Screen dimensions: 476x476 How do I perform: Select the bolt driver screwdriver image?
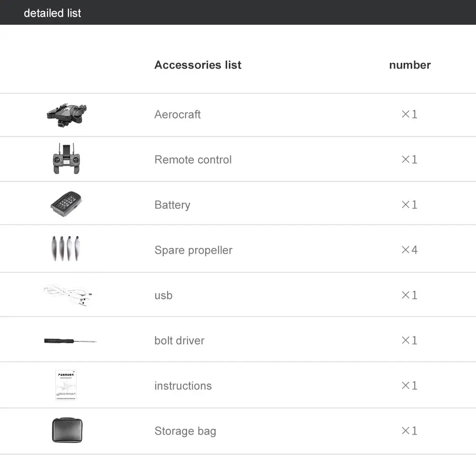[70, 341]
